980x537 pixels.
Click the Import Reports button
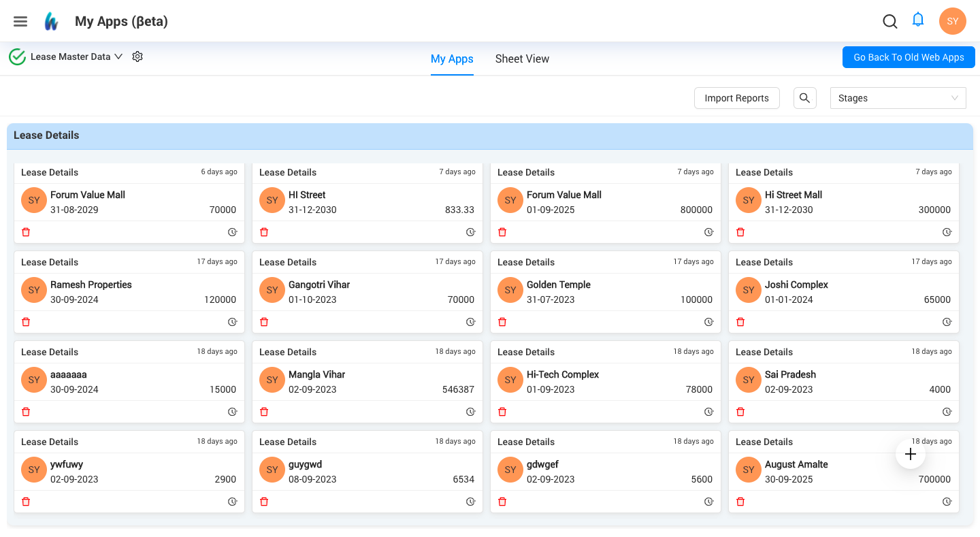(x=736, y=98)
